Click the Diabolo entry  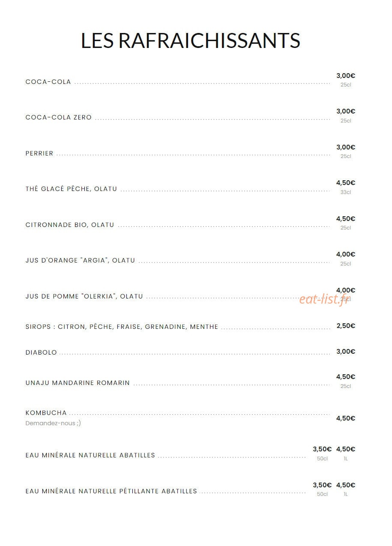41,352
